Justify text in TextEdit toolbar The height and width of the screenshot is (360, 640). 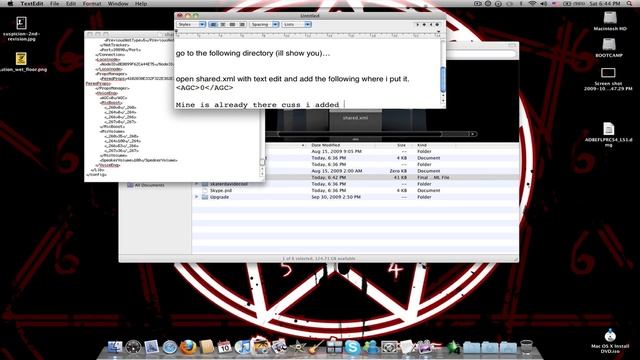(x=232, y=24)
